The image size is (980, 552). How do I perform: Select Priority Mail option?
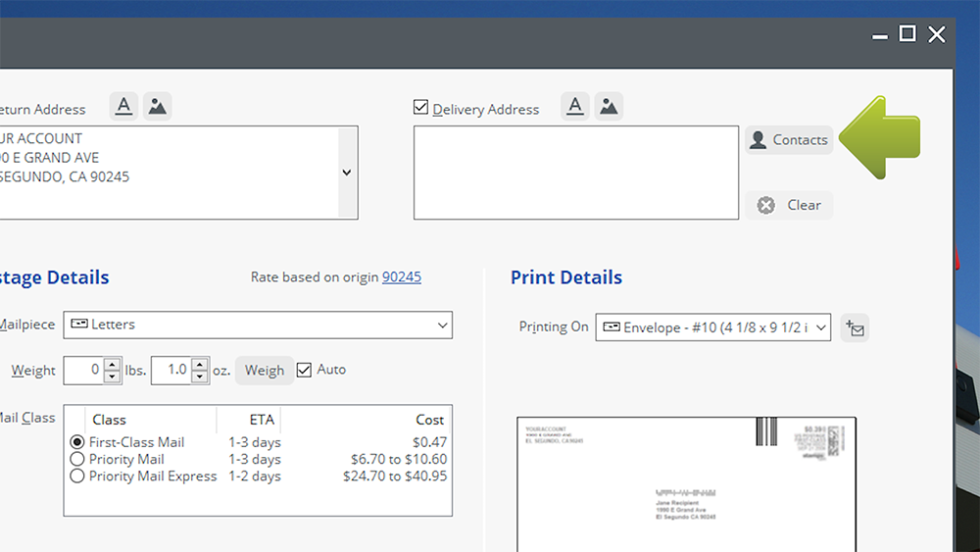pyautogui.click(x=76, y=459)
